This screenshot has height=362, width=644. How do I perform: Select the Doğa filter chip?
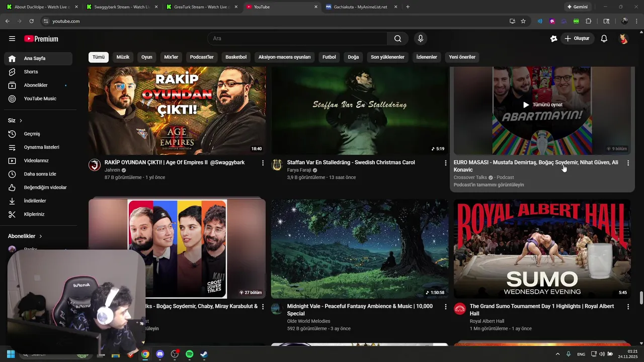coord(353,57)
